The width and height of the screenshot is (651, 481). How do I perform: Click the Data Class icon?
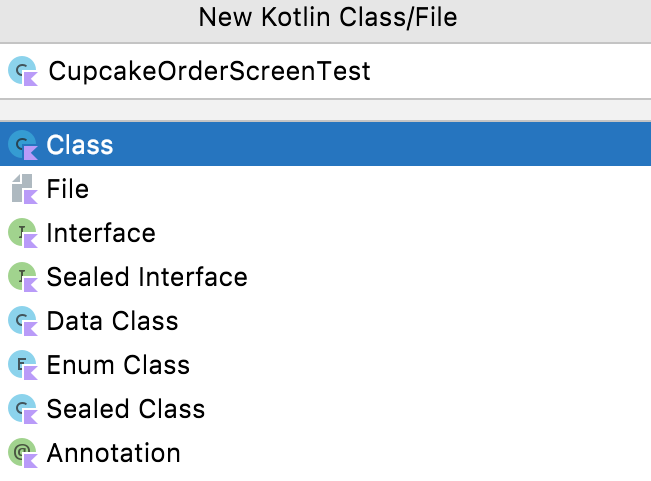tap(22, 321)
